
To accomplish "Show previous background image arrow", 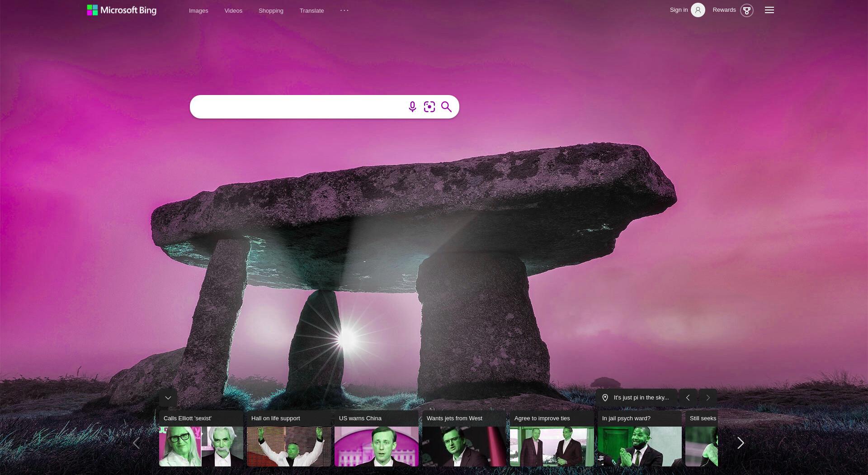I will pos(688,398).
